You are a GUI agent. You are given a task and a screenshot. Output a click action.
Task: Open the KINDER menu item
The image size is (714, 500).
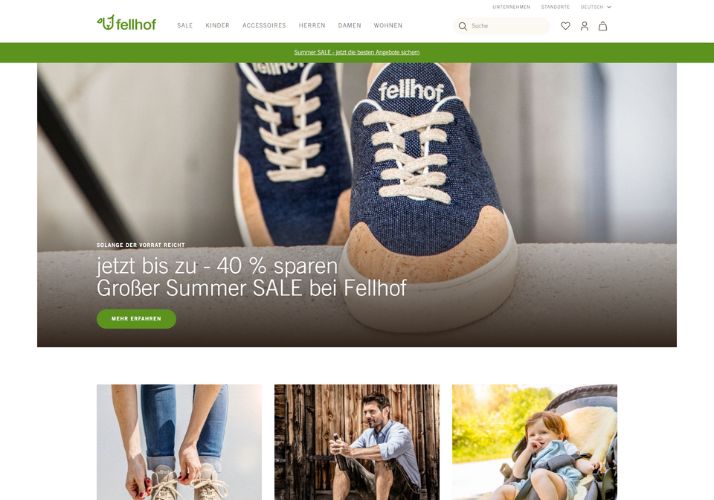tap(218, 26)
